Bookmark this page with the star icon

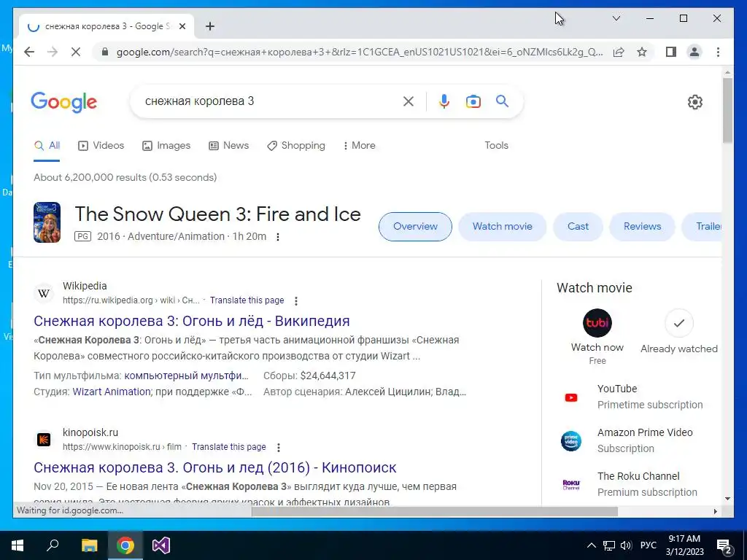pyautogui.click(x=642, y=52)
